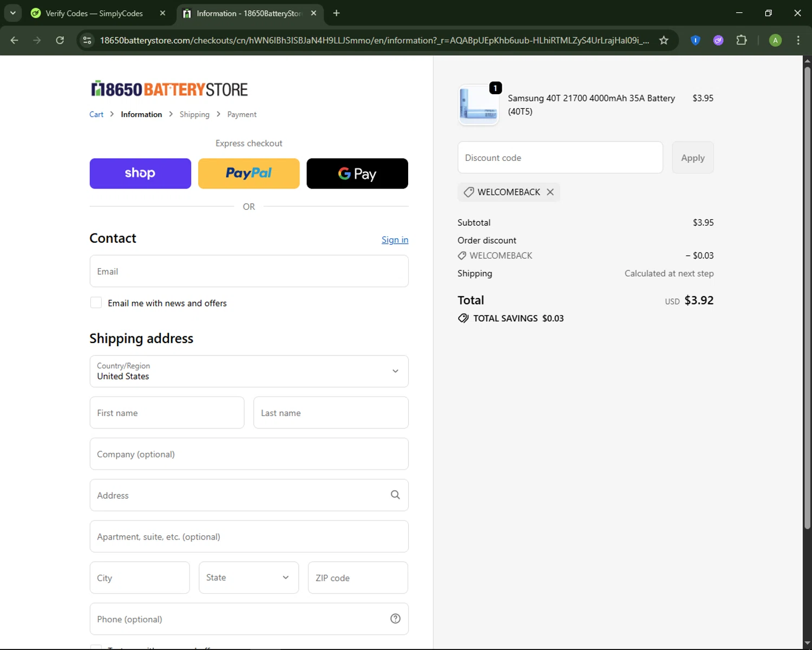Pay with Google Pay button
This screenshot has height=650, width=812.
[357, 173]
